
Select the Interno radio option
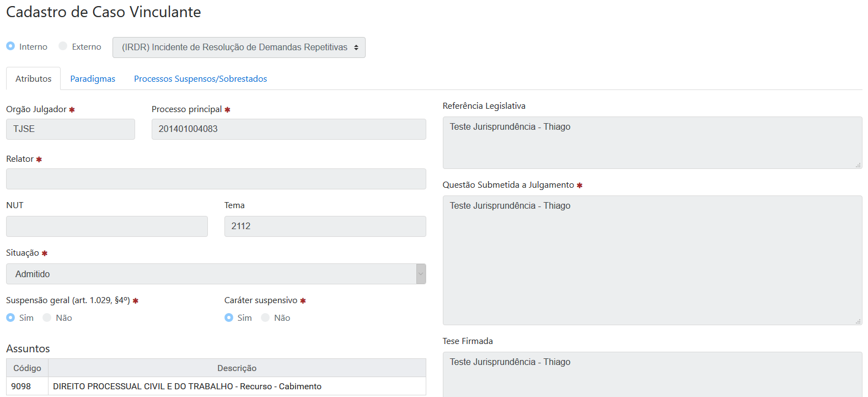pos(10,46)
